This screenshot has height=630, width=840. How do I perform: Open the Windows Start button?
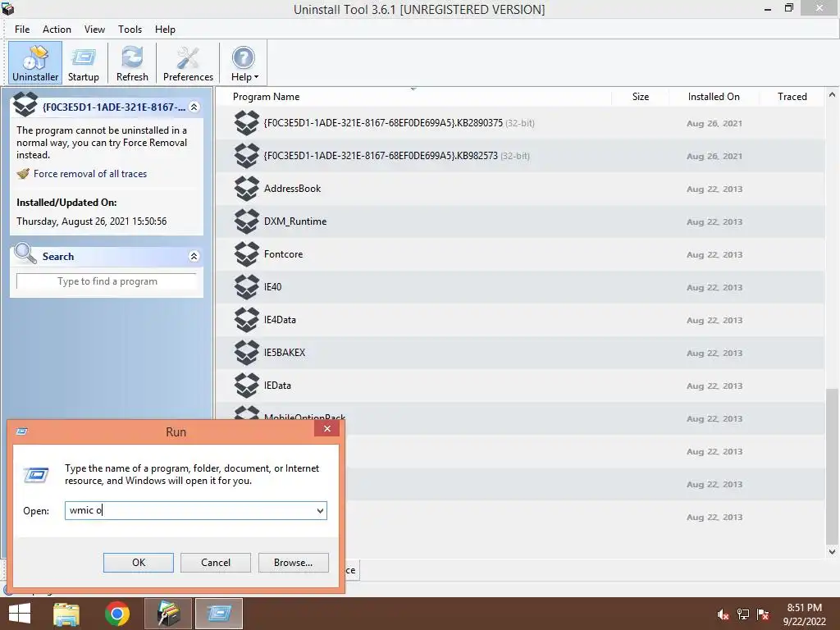coord(20,614)
